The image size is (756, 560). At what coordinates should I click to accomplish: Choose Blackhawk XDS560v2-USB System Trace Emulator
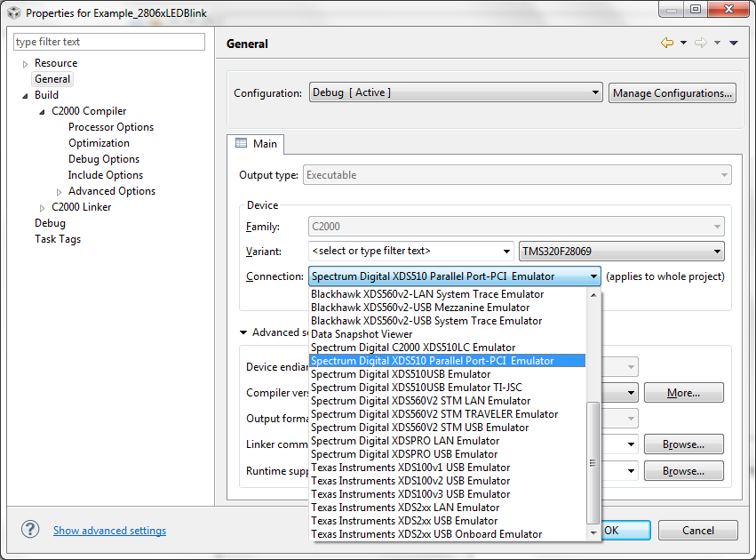[x=448, y=321]
